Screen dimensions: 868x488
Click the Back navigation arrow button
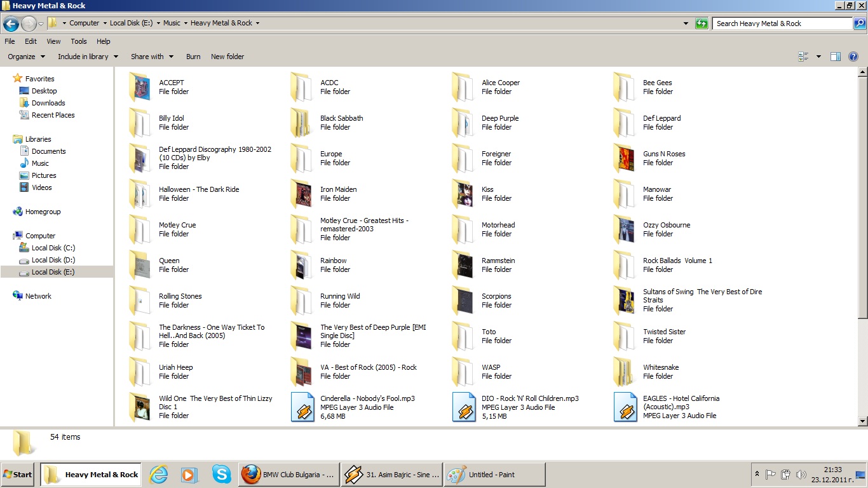coord(11,24)
